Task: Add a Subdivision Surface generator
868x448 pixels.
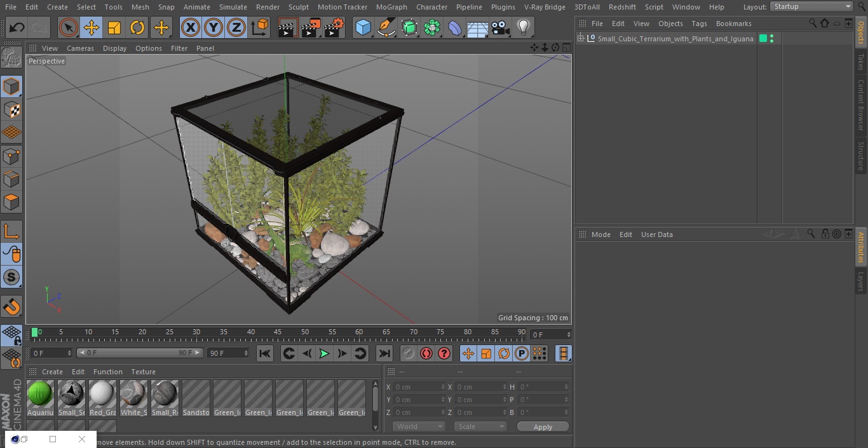Action: (409, 27)
